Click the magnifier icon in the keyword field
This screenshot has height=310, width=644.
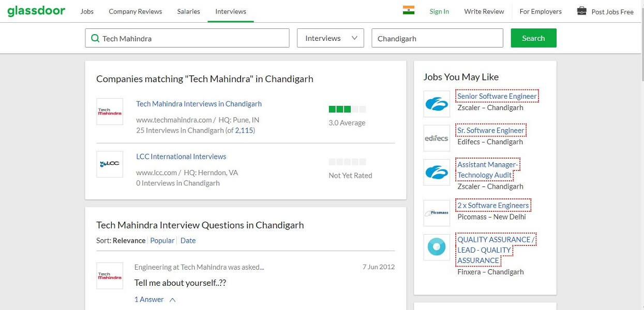[95, 38]
